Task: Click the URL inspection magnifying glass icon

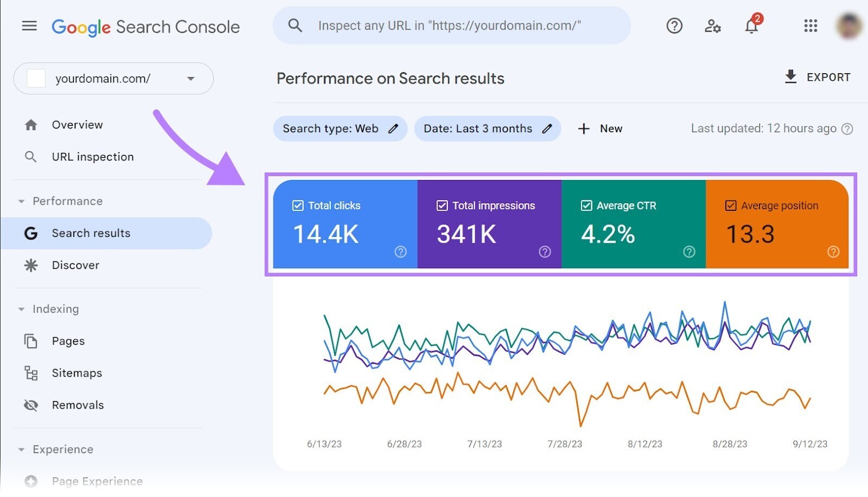Action: (x=31, y=157)
